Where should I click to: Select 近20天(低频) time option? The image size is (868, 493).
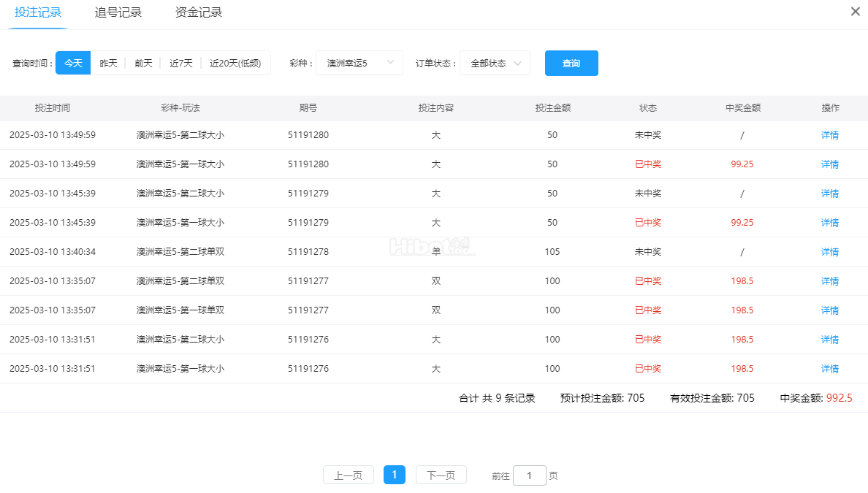235,64
